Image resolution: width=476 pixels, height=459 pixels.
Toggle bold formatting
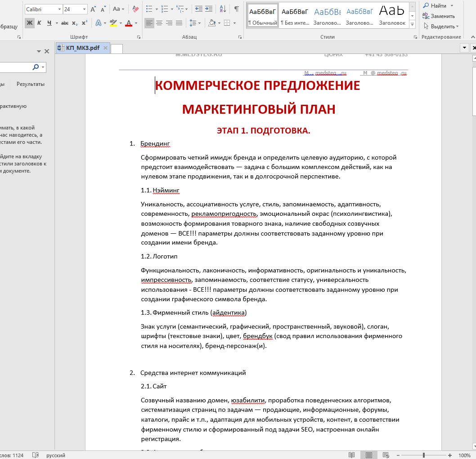point(29,23)
